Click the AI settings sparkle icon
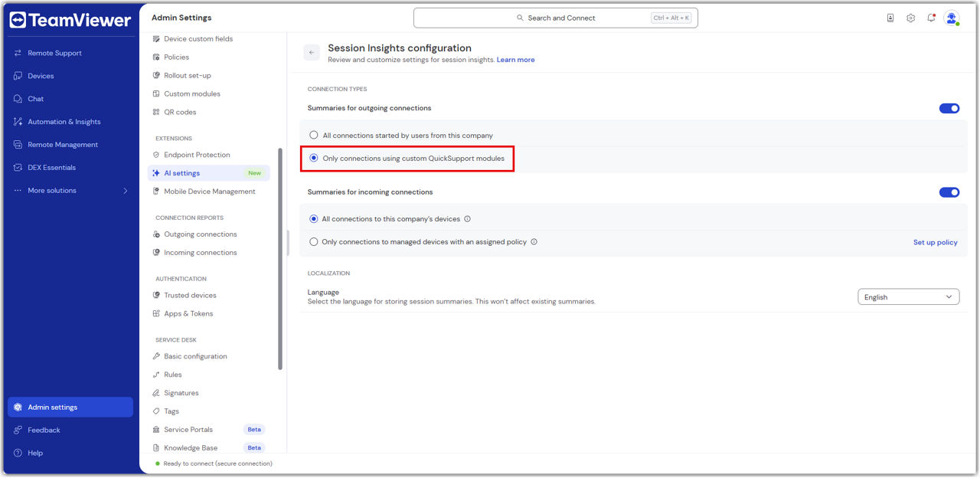 156,173
